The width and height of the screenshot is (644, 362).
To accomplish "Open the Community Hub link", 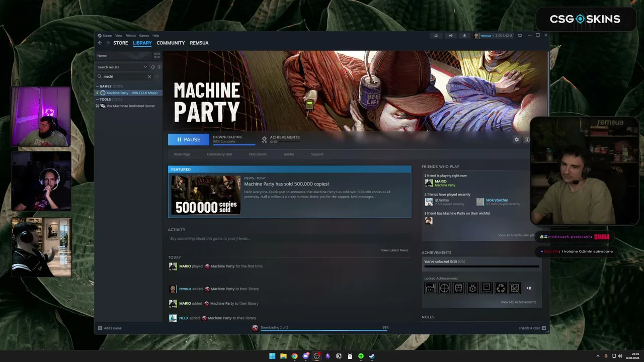I will click(219, 154).
